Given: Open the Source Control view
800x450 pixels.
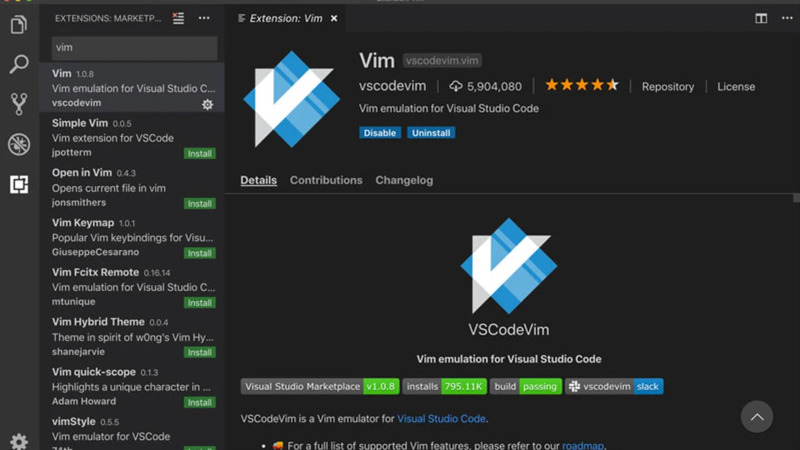Looking at the screenshot, I should (x=19, y=104).
